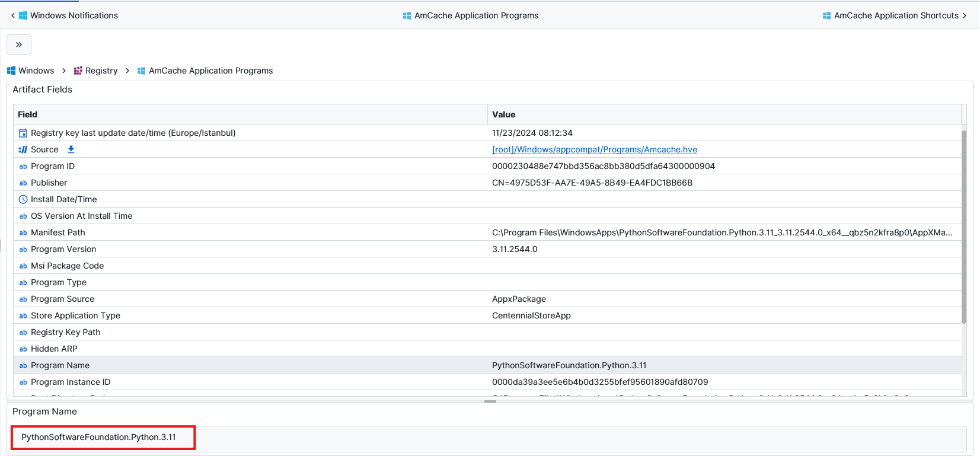980x456 pixels.
Task: Click the calendar icon beside Registry key last update
Action: [x=23, y=133]
